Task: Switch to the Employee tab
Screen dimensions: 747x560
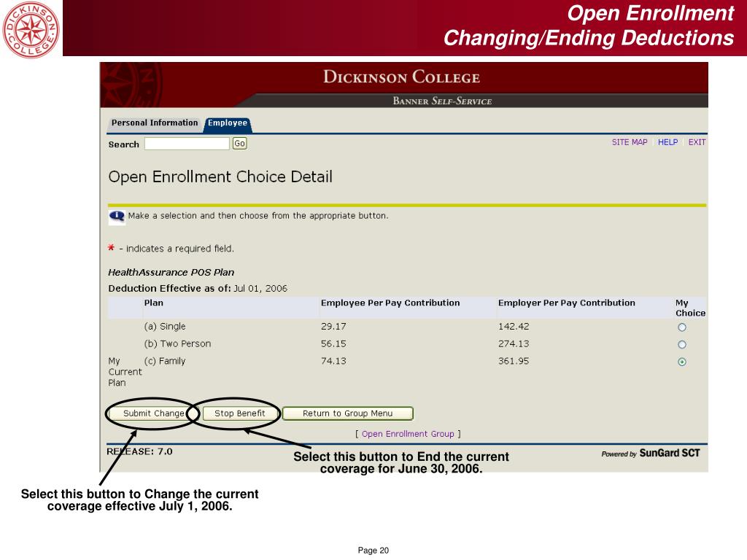Action: [228, 122]
